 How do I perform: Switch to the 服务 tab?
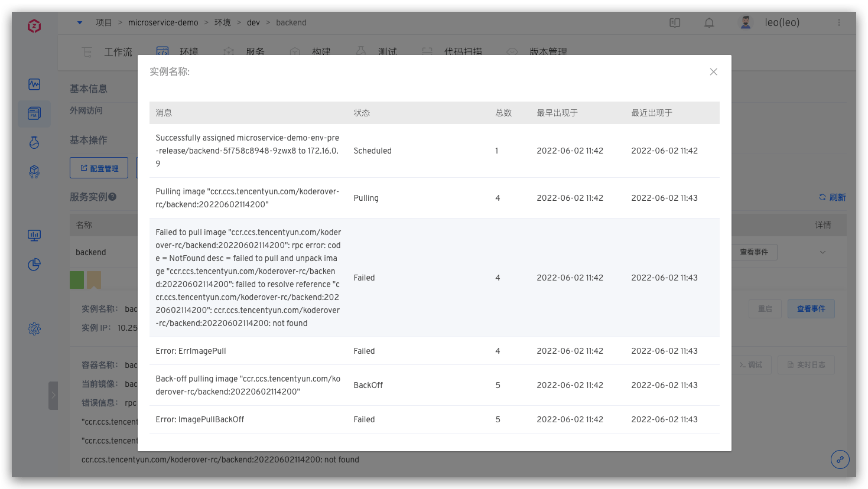pyautogui.click(x=244, y=51)
